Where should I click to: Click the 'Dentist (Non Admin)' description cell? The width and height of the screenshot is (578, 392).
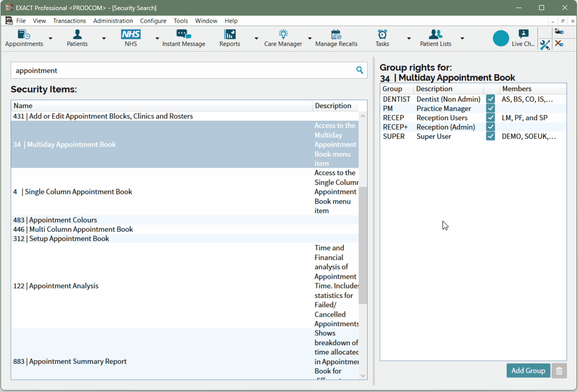coord(448,99)
